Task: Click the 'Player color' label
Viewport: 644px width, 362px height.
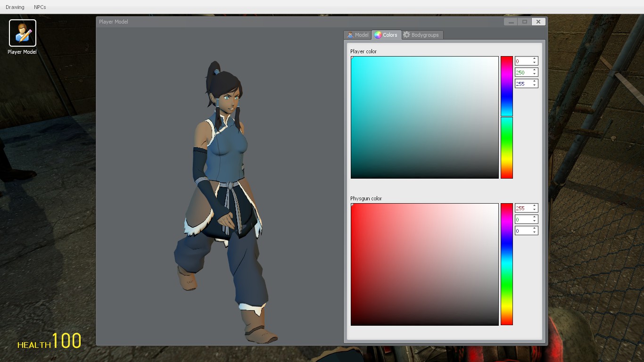Action: pos(363,51)
